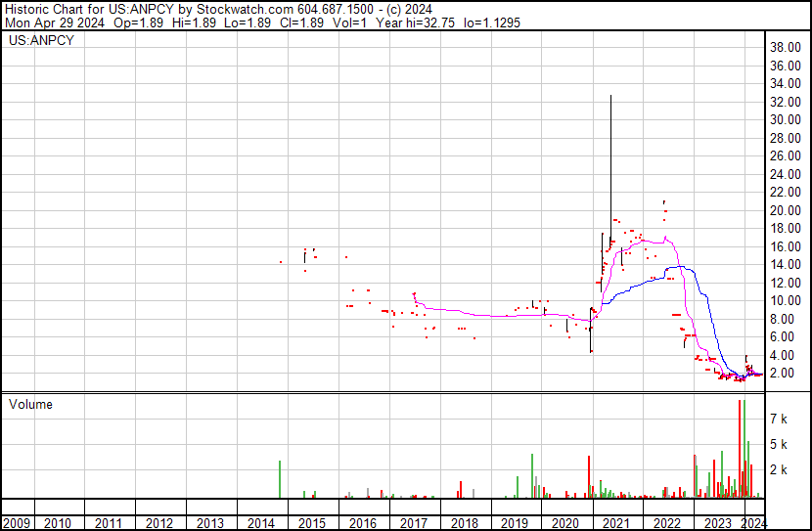Click the Stockwatch.com text in chart title

[x=245, y=10]
